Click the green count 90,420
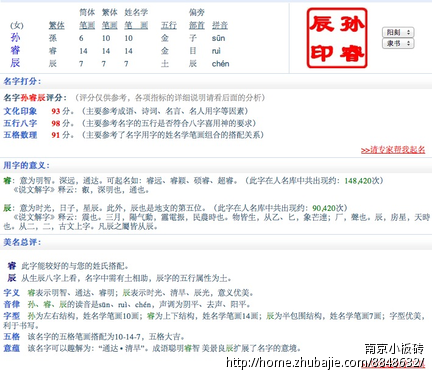Image resolution: width=432 pixels, height=370 pixels. 324,208
